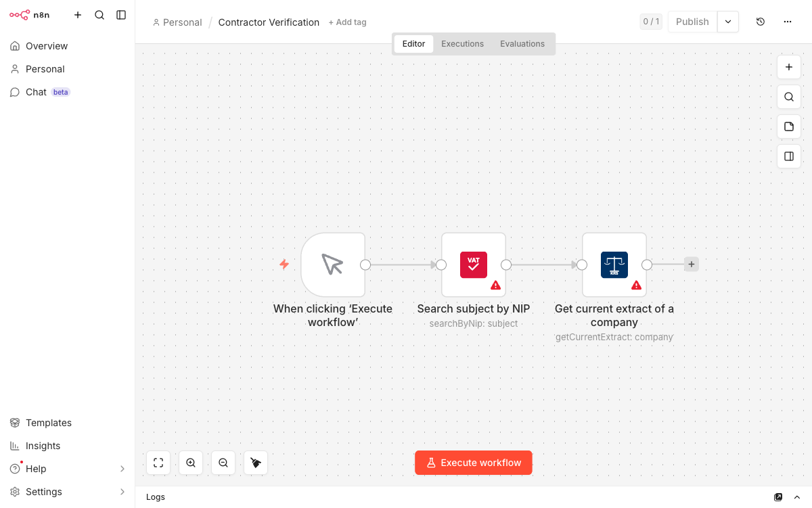Collapse the sidebar with the panel icon
812x508 pixels.
121,15
